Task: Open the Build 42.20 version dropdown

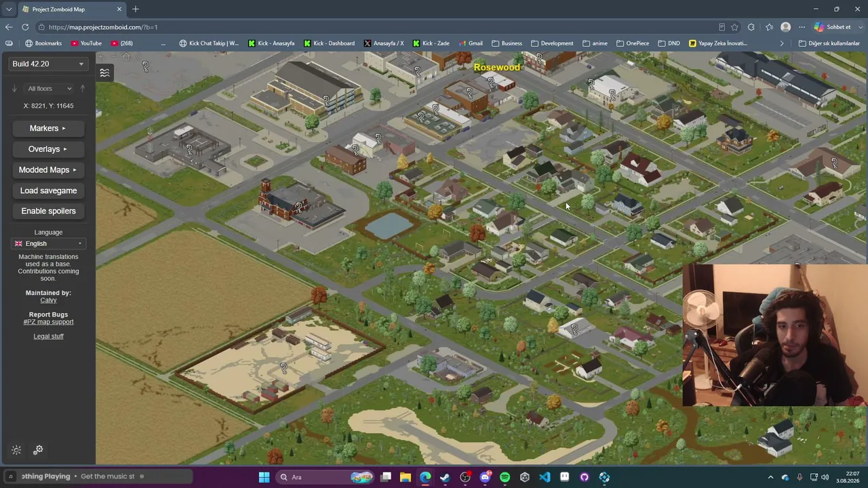Action: tap(48, 64)
